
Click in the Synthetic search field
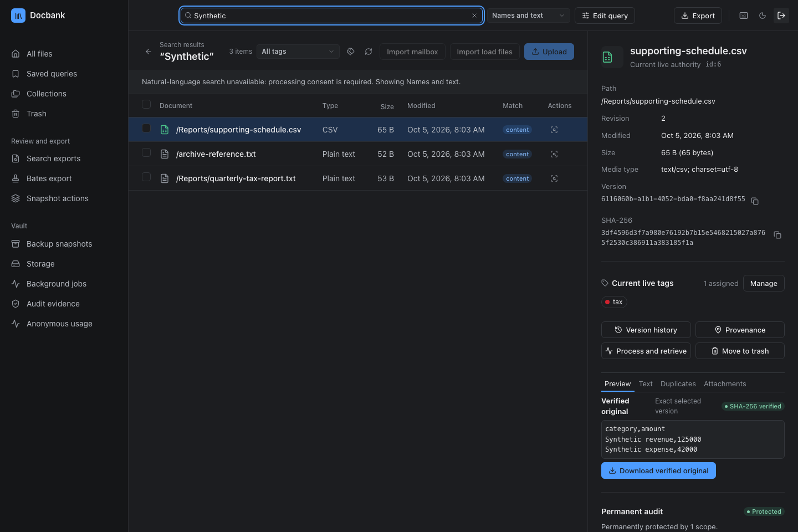click(331, 16)
